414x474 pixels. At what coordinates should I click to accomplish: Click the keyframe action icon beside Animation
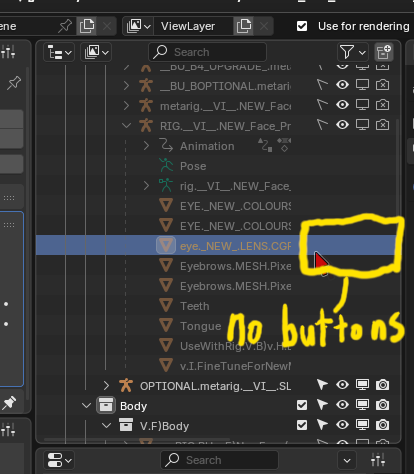(284, 145)
